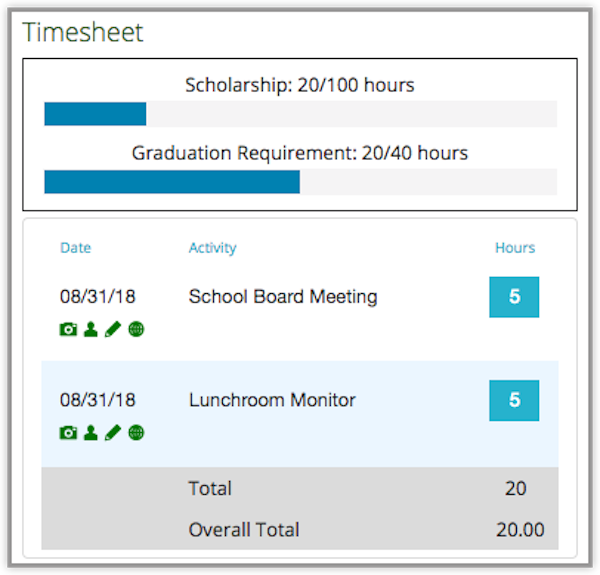This screenshot has height=575, width=600.
Task: Click the 5 hours badge for School Board Meeting
Action: click(514, 297)
